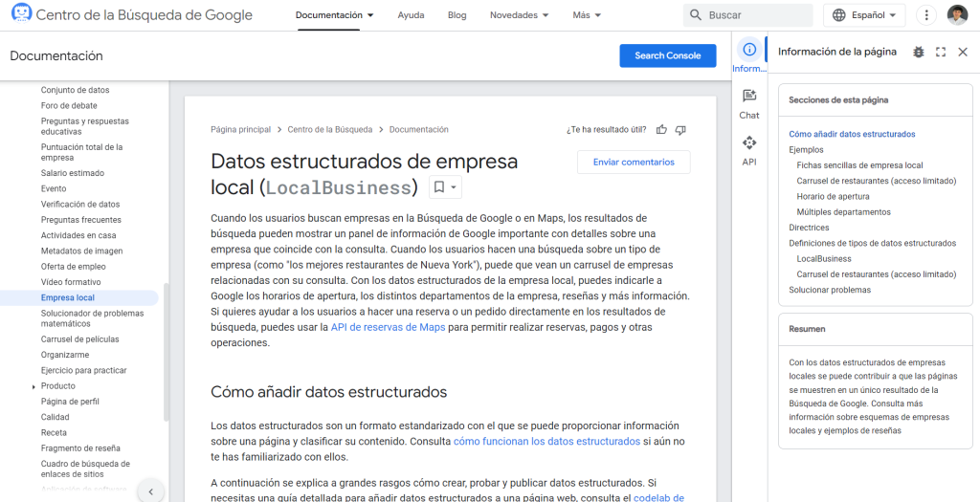Click the Enviar comentarios button
The height and width of the screenshot is (502, 980).
click(634, 163)
